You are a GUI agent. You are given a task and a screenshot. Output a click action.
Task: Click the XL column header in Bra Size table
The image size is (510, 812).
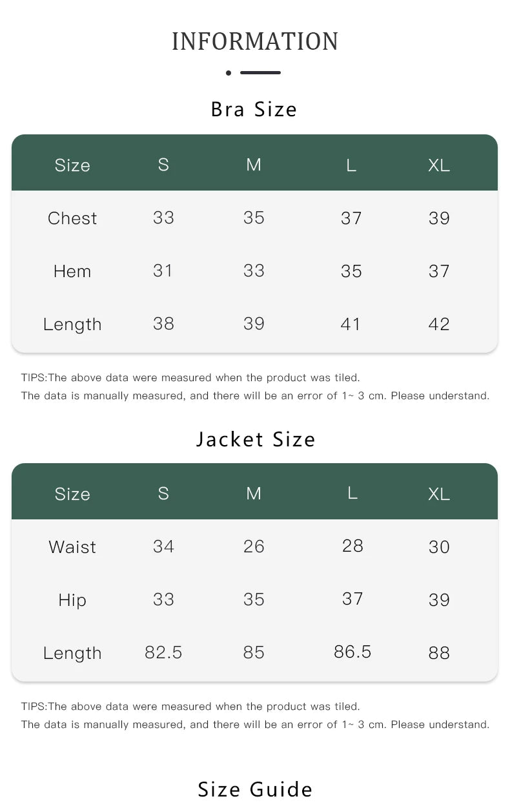(x=439, y=165)
